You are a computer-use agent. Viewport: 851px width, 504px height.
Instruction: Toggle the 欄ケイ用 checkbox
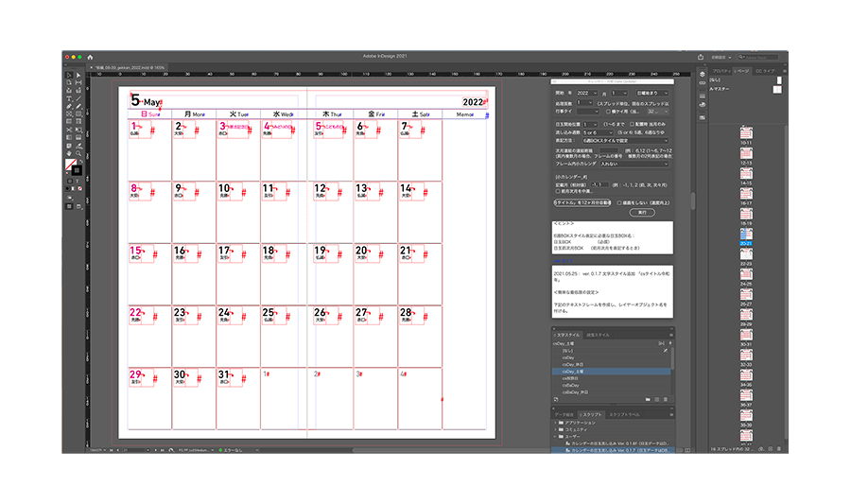coord(608,112)
